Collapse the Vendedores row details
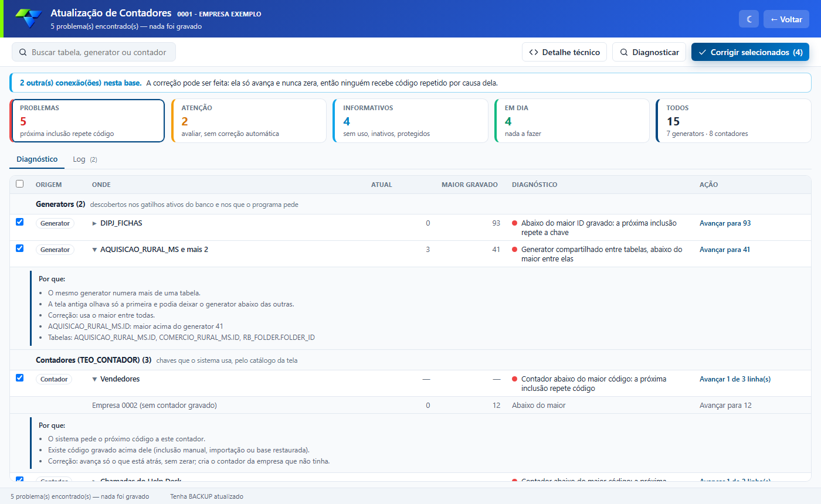The height and width of the screenshot is (504, 821). click(95, 379)
